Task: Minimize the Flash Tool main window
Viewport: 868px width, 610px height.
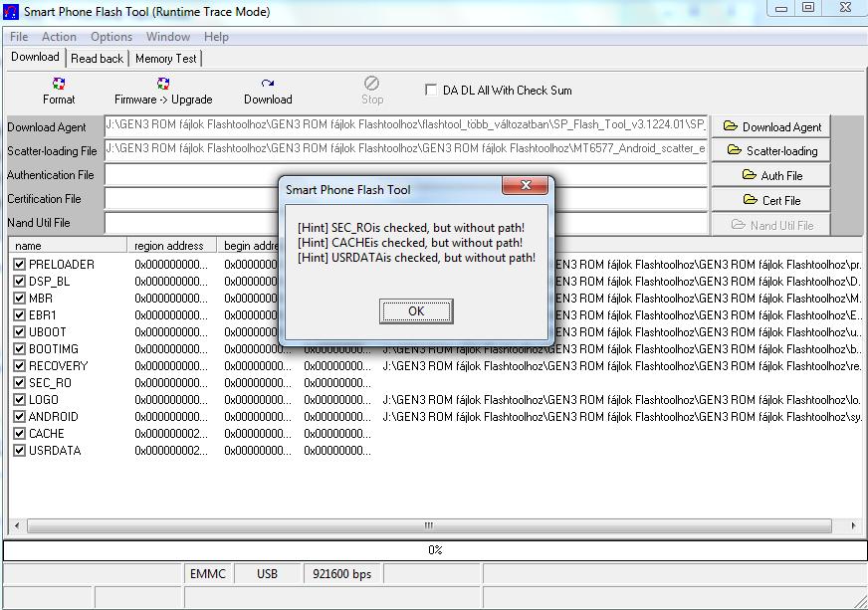Action: point(781,8)
